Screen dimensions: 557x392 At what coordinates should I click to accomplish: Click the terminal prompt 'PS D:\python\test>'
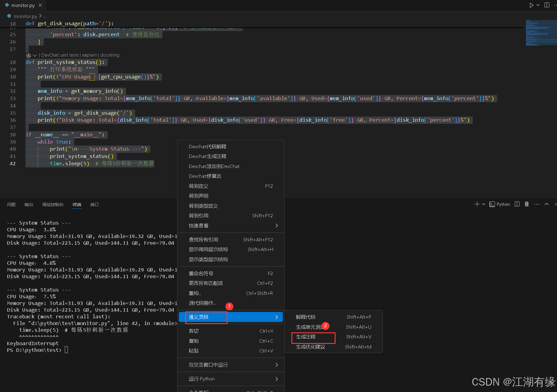pos(34,350)
